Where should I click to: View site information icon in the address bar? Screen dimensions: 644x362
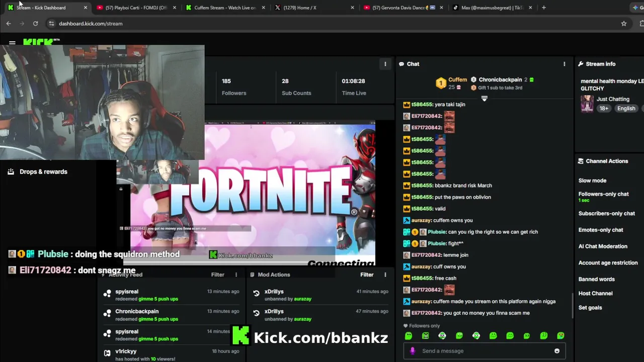[51, 24]
